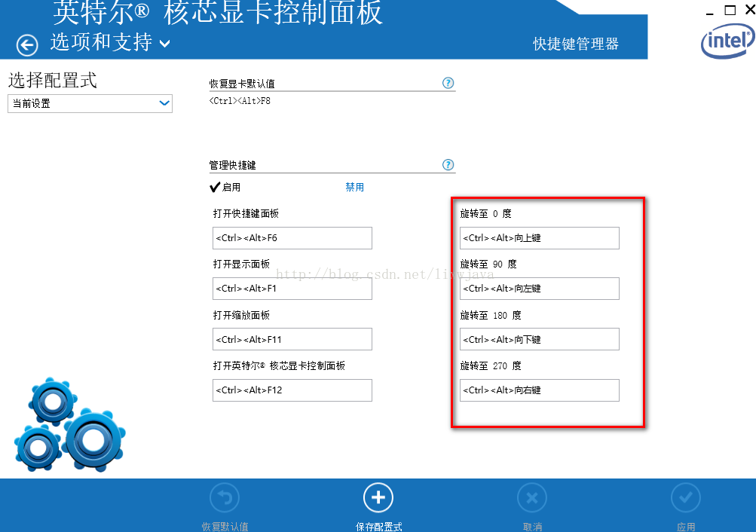The width and height of the screenshot is (756, 532).
Task: Select the 启用 option
Action: tap(225, 187)
